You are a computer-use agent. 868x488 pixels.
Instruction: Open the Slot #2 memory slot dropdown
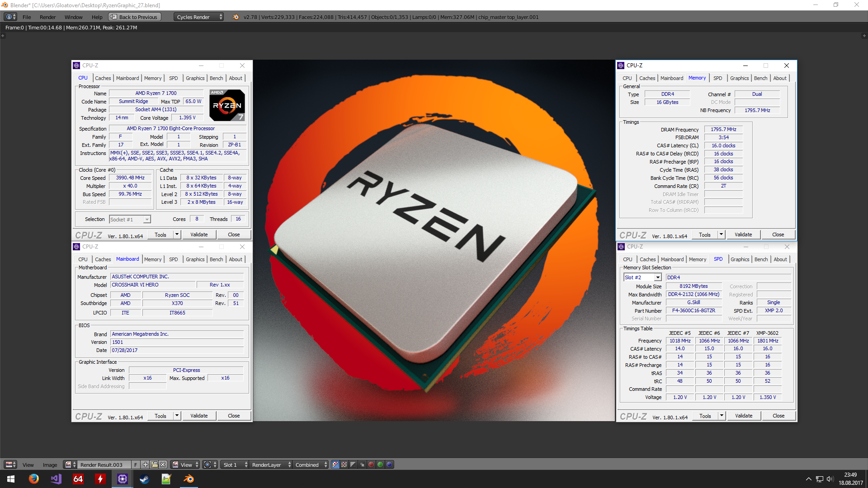coord(642,277)
